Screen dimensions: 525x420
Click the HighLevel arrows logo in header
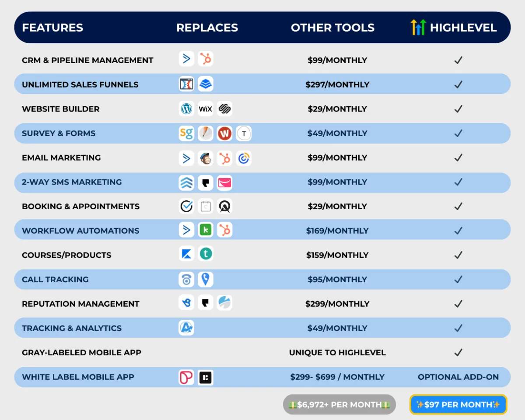point(418,28)
